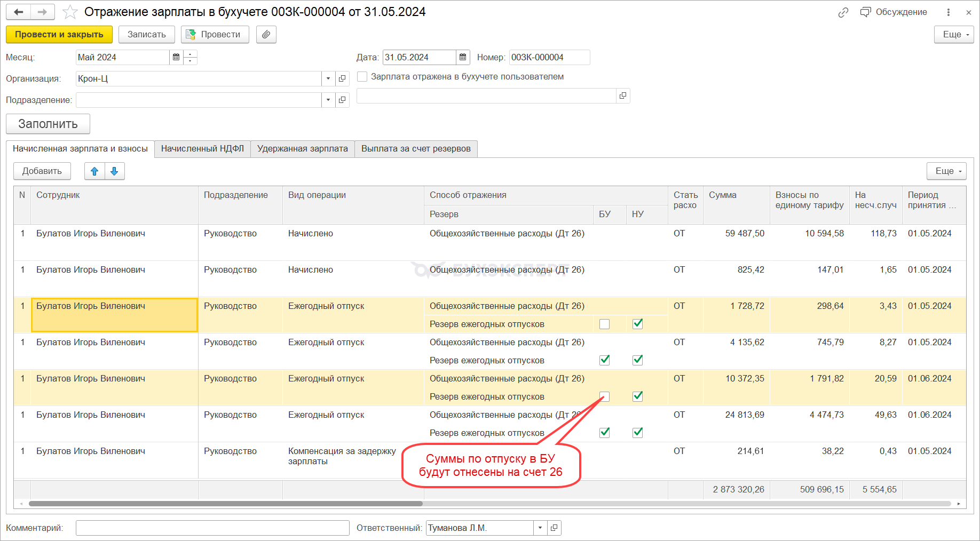
Task: Open the Выплата за счет резервов tab
Action: (x=416, y=149)
